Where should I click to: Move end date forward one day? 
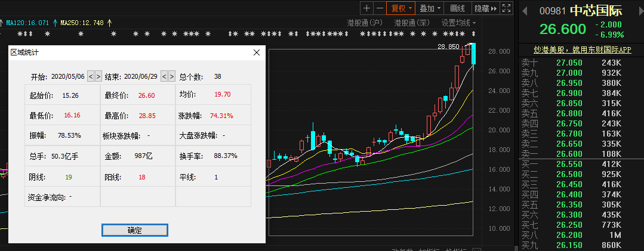[x=172, y=76]
